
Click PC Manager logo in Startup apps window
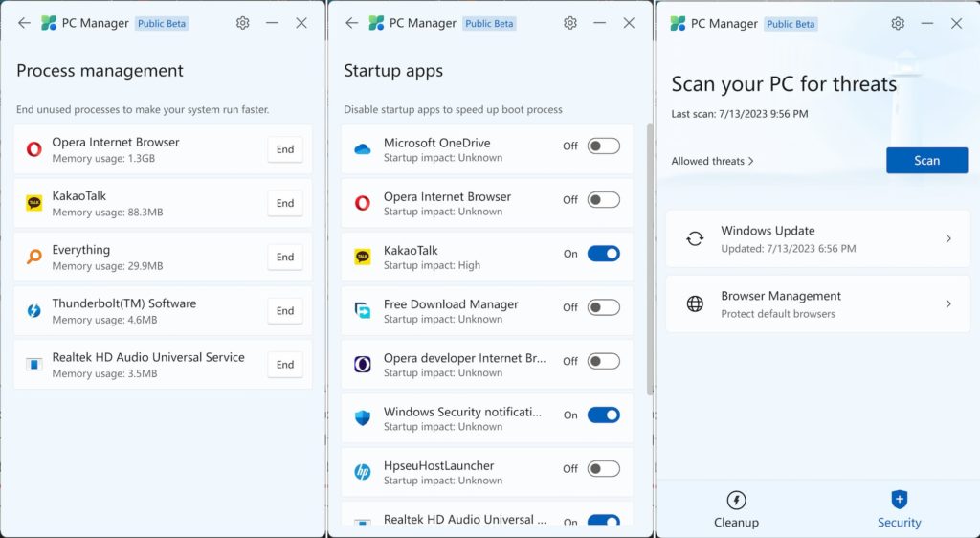coord(376,23)
